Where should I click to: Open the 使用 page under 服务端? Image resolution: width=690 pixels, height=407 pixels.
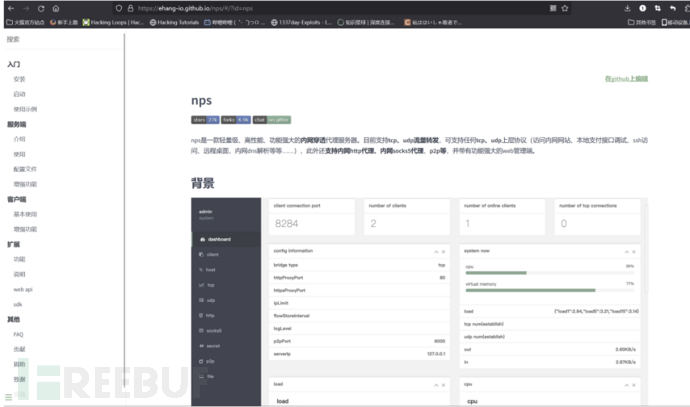pos(19,154)
